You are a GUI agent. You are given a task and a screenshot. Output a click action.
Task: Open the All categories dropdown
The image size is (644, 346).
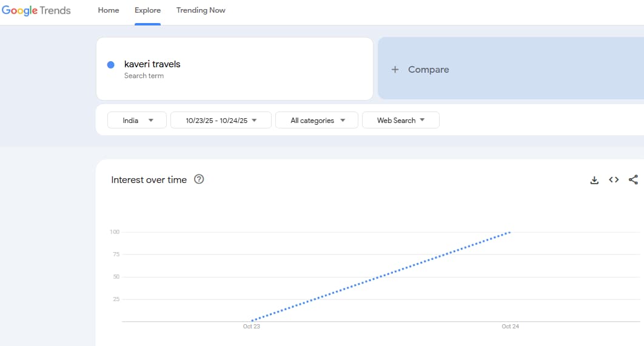pos(317,120)
